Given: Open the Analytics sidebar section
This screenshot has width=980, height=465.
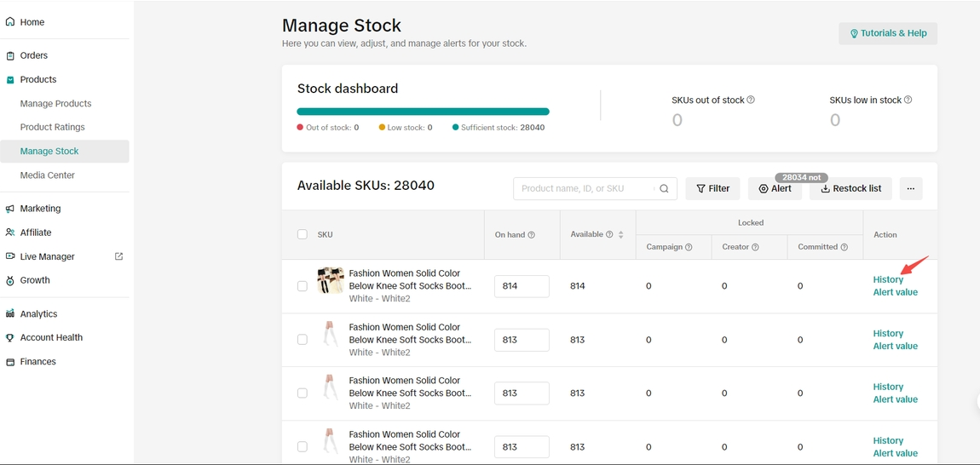Looking at the screenshot, I should pyautogui.click(x=38, y=313).
